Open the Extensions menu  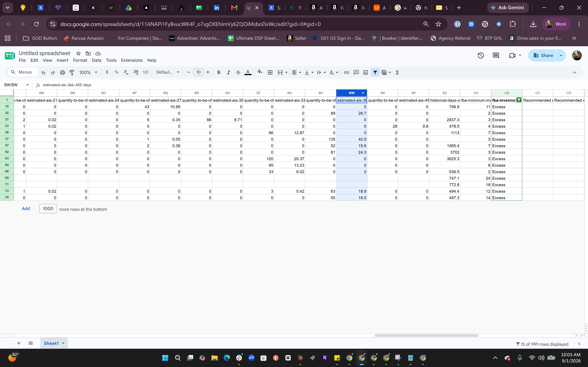pos(132,60)
